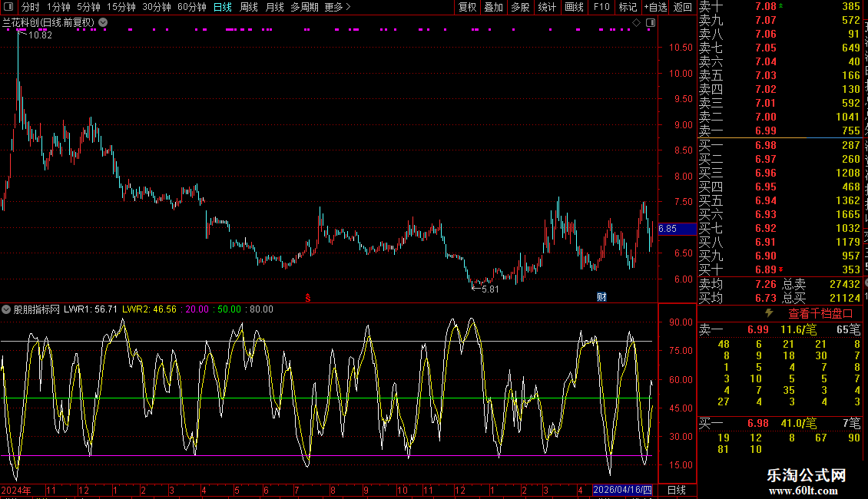Open dropdown beside 兰花科创 chart title

click(x=103, y=23)
